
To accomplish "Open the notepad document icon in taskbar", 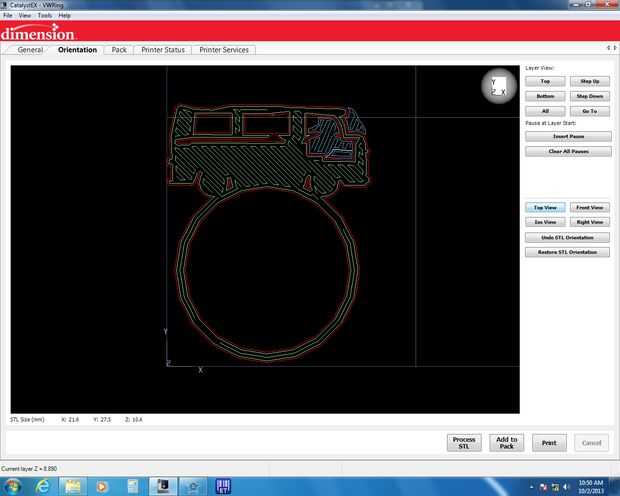I will click(x=133, y=487).
